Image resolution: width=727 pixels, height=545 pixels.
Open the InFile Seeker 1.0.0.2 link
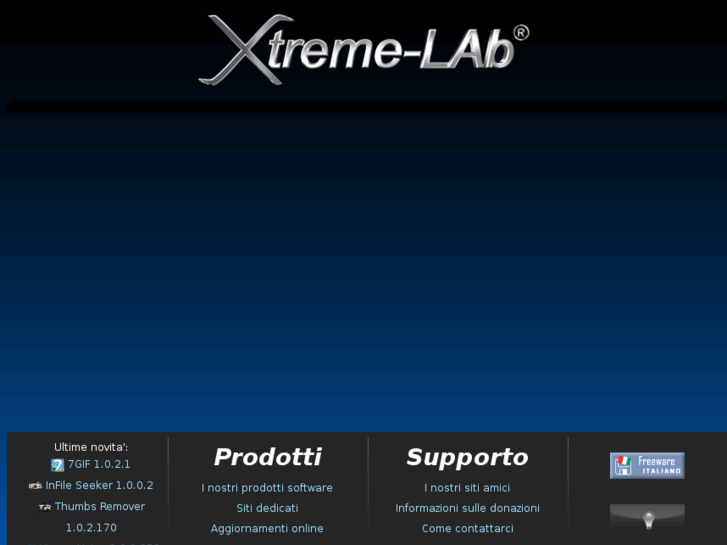[x=99, y=485]
